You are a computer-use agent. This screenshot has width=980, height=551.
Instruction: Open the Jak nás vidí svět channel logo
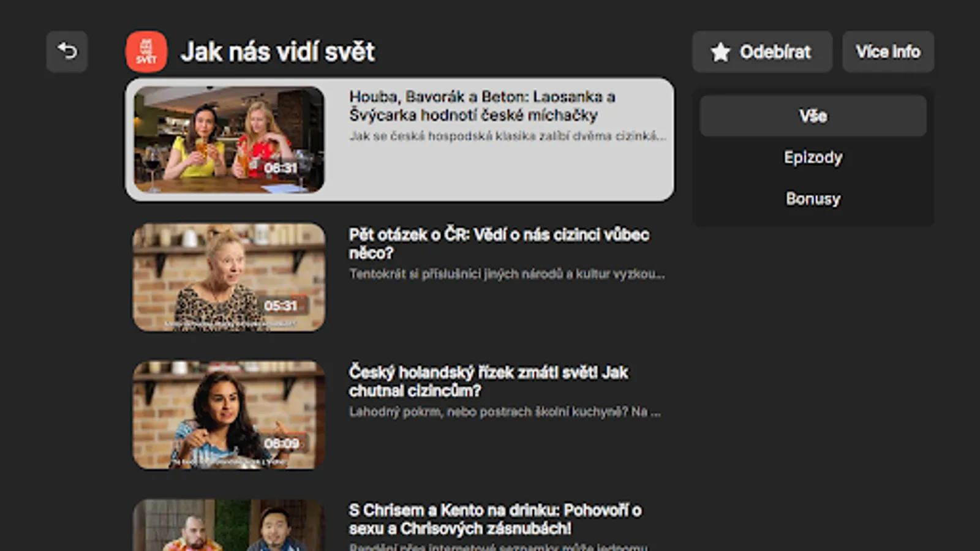click(146, 52)
